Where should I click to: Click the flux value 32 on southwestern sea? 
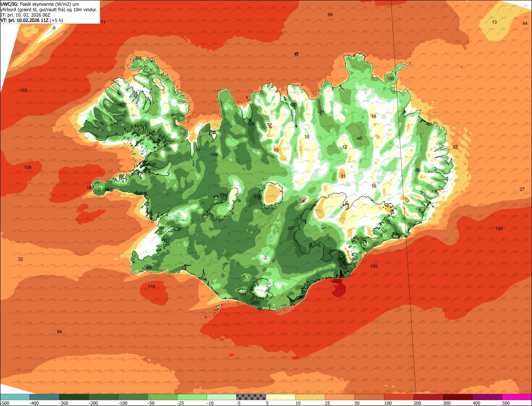tap(20, 259)
